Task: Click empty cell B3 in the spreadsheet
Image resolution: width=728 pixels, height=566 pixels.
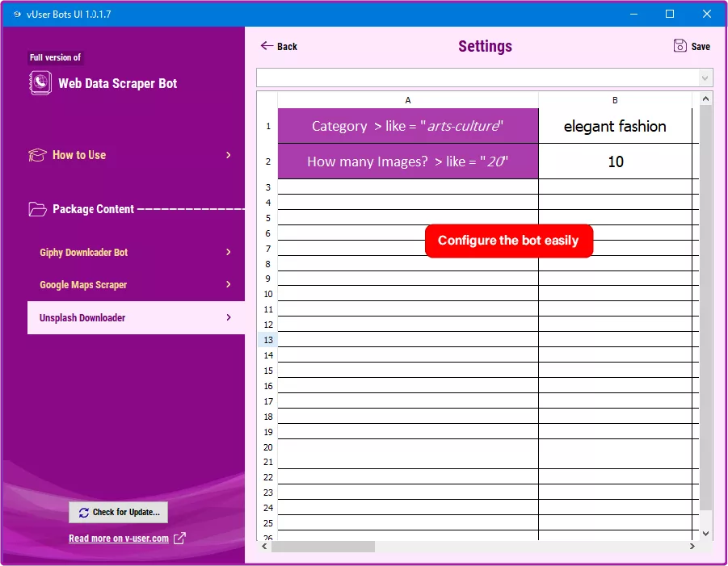Action: (x=615, y=187)
